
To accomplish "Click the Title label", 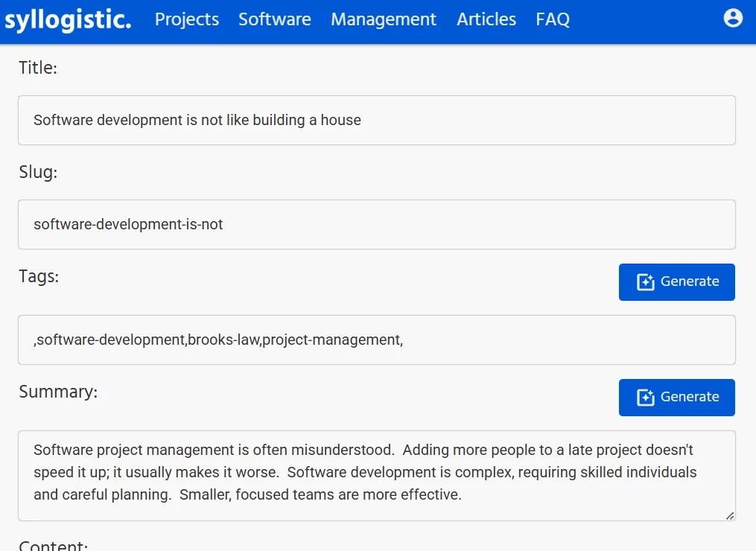I will pyautogui.click(x=38, y=68).
